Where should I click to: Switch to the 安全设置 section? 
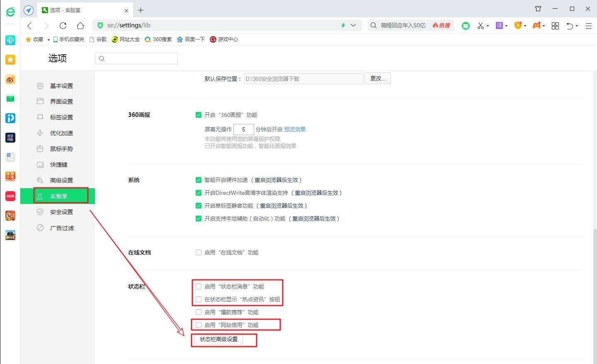pyautogui.click(x=62, y=211)
